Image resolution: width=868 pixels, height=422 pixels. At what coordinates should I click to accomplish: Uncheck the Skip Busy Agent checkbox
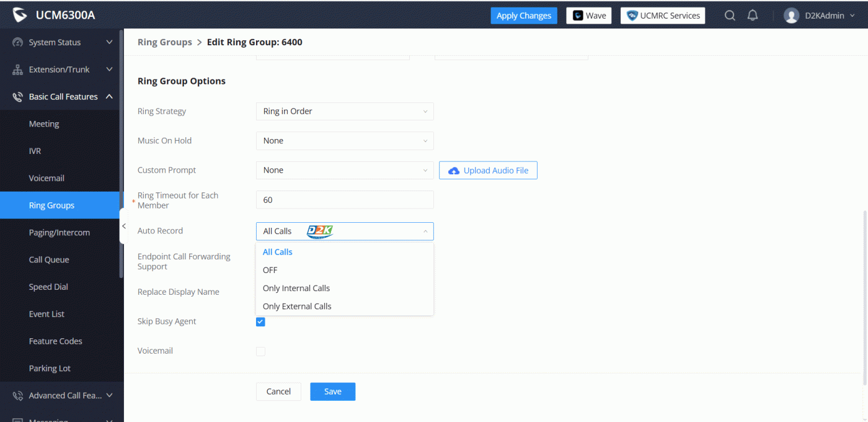pyautogui.click(x=260, y=321)
